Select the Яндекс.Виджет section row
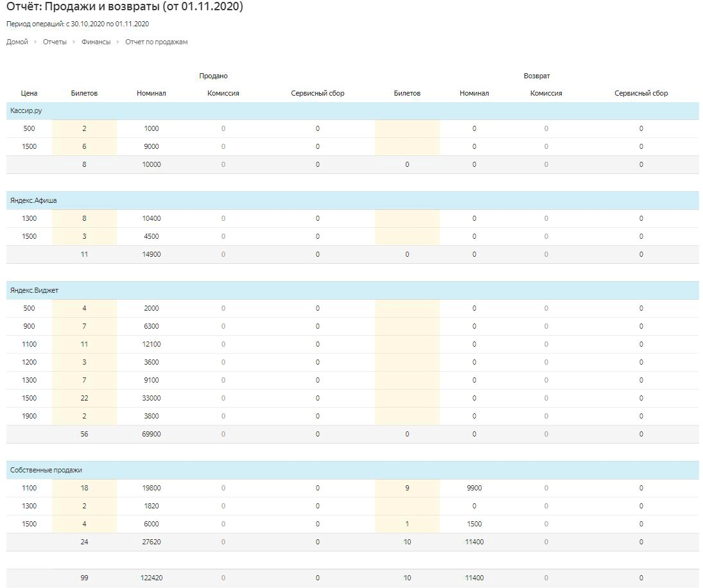703x588 pixels. coord(352,290)
